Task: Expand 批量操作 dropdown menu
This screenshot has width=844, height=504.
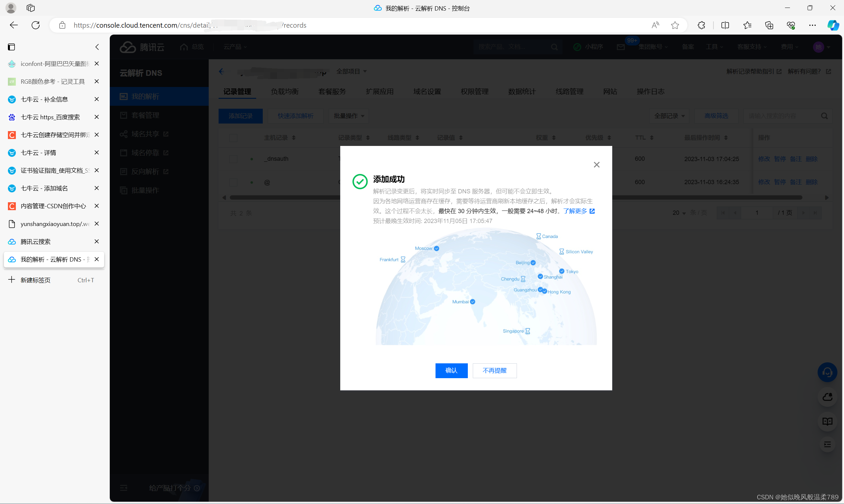Action: tap(350, 115)
